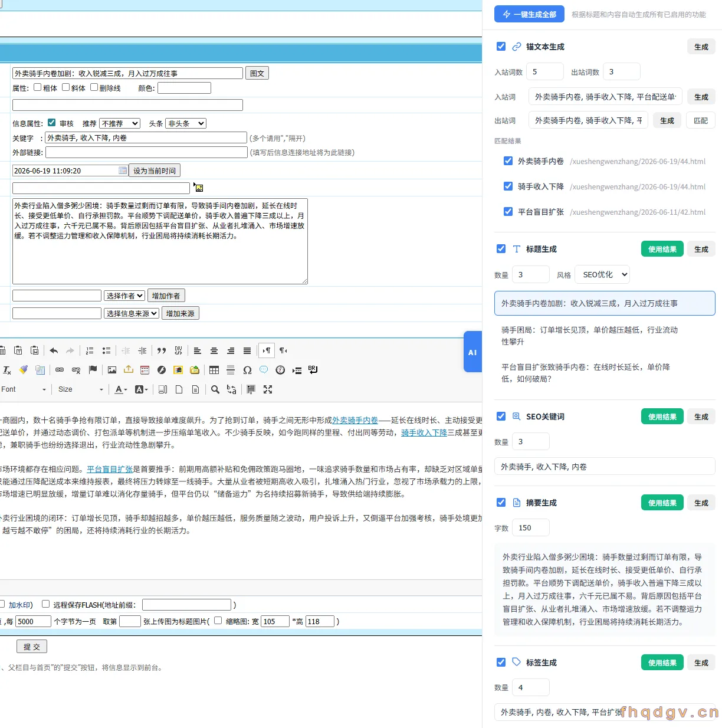Click the 一键生成全部 button
The width and height of the screenshot is (722, 728).
529,14
